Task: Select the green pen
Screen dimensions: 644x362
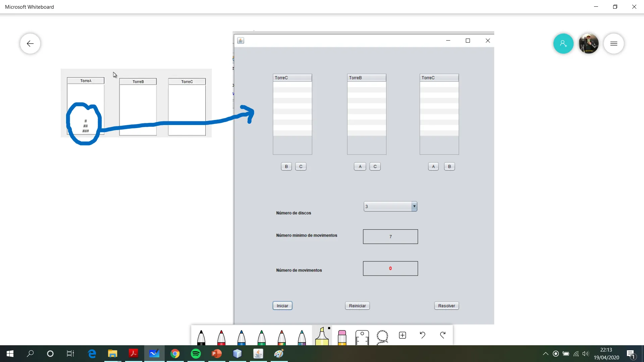Action: point(262,337)
